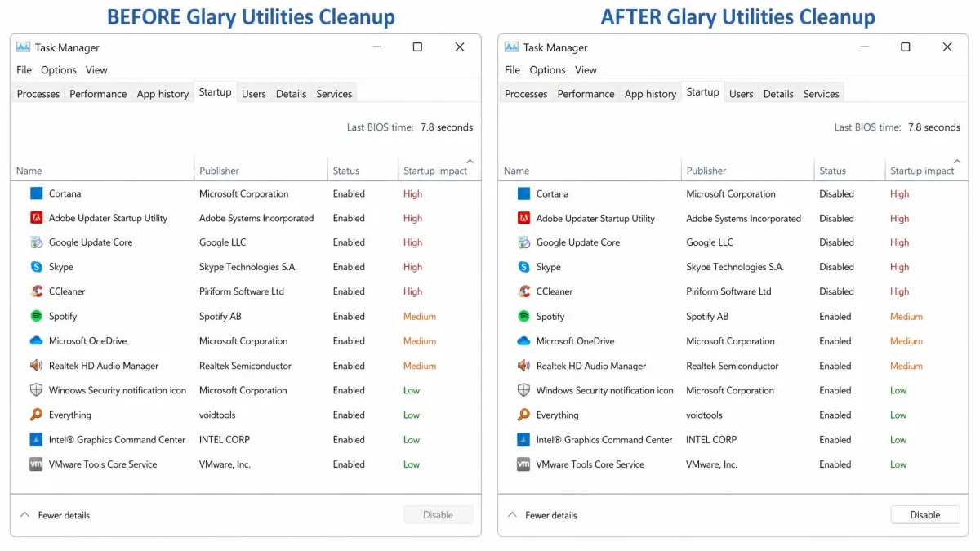This screenshot has width=980, height=551.
Task: Click the Everything search icon in the BEFORE window
Action: coord(36,415)
